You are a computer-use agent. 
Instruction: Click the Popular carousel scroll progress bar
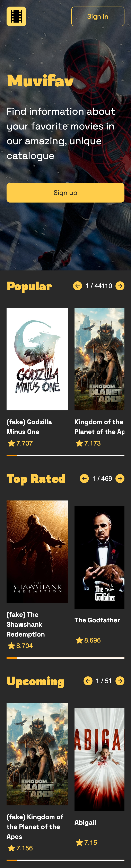(65, 456)
